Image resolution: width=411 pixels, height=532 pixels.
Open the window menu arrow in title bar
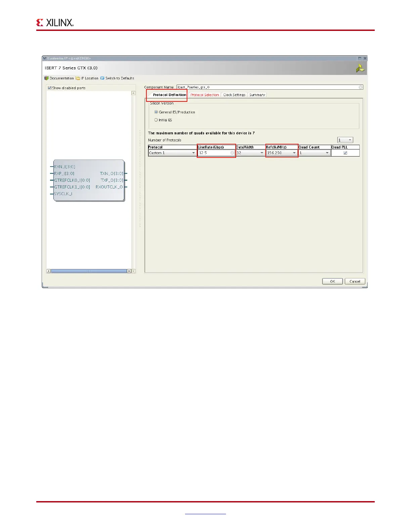45,58
